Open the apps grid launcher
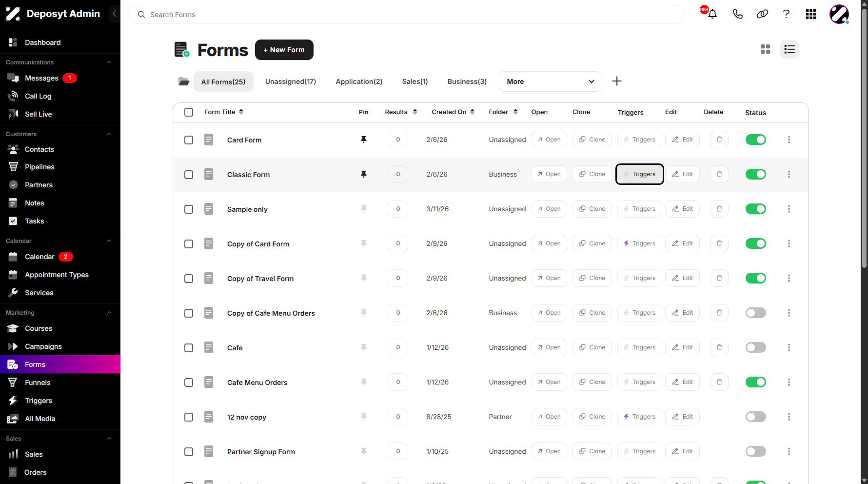This screenshot has width=868, height=484. [x=811, y=14]
